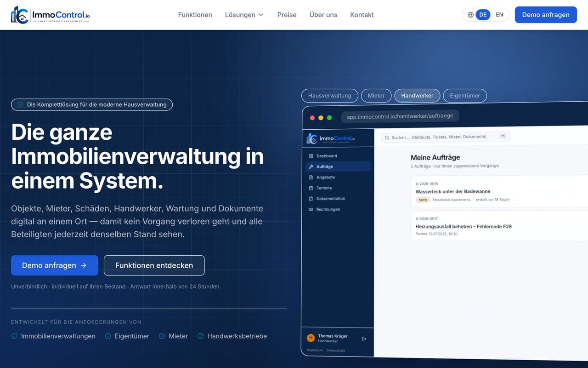Click the Handwerksbetriebe label

tap(237, 336)
